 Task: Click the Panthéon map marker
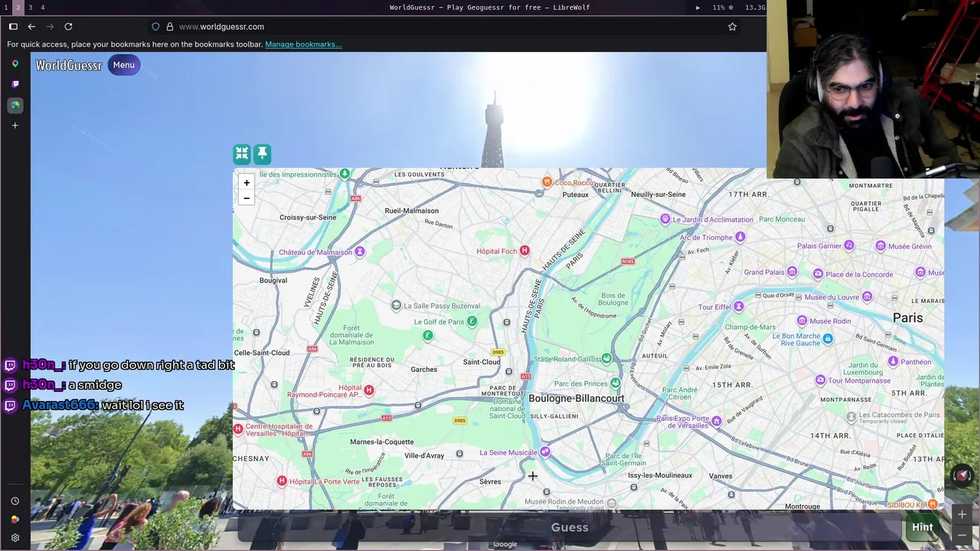click(x=893, y=362)
